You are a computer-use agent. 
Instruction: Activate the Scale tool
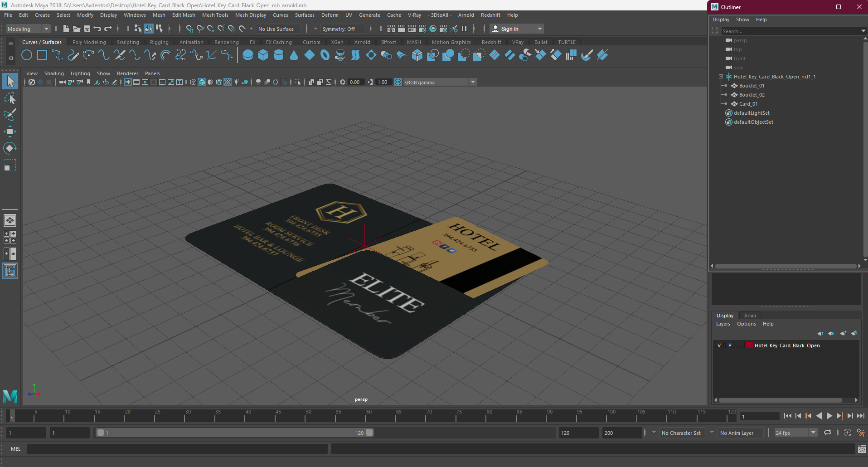pos(10,165)
